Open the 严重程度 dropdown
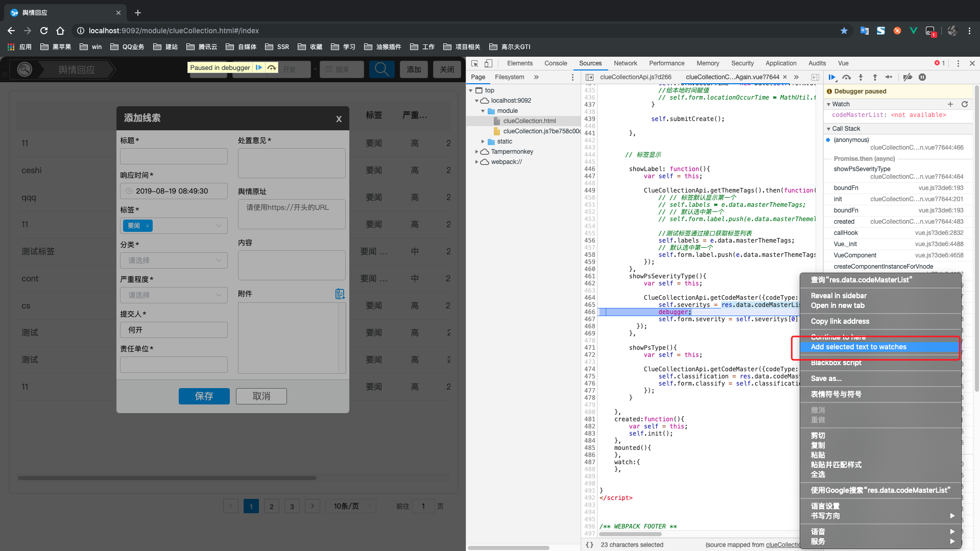 coord(174,295)
